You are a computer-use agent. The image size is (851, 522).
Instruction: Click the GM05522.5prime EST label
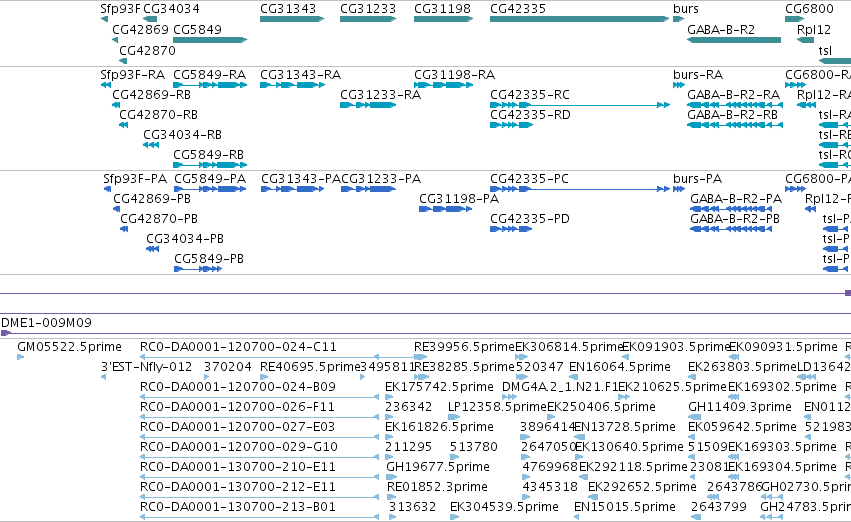(69, 347)
